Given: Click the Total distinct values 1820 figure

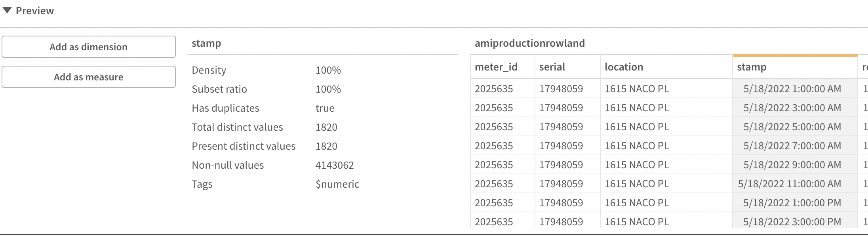Looking at the screenshot, I should point(326,127).
